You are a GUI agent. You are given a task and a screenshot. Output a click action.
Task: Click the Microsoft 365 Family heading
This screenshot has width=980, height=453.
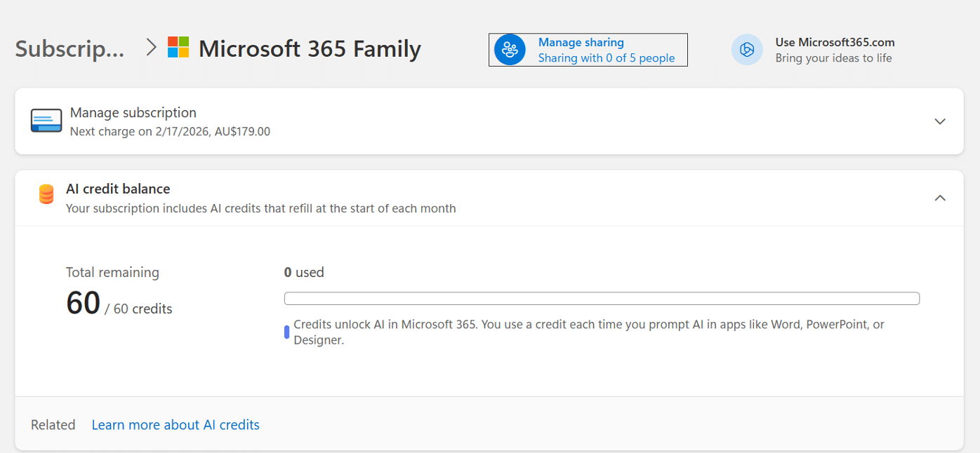310,49
